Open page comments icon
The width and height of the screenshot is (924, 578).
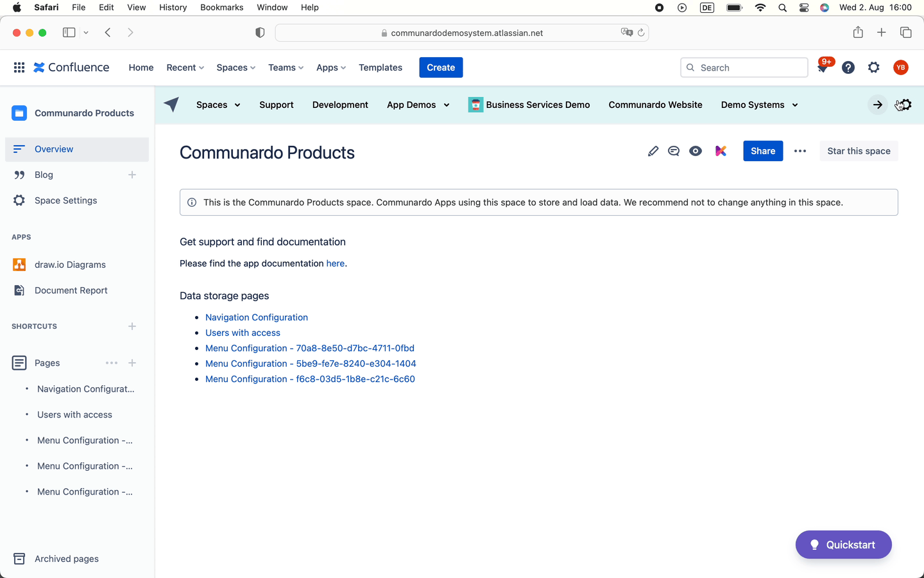674,151
